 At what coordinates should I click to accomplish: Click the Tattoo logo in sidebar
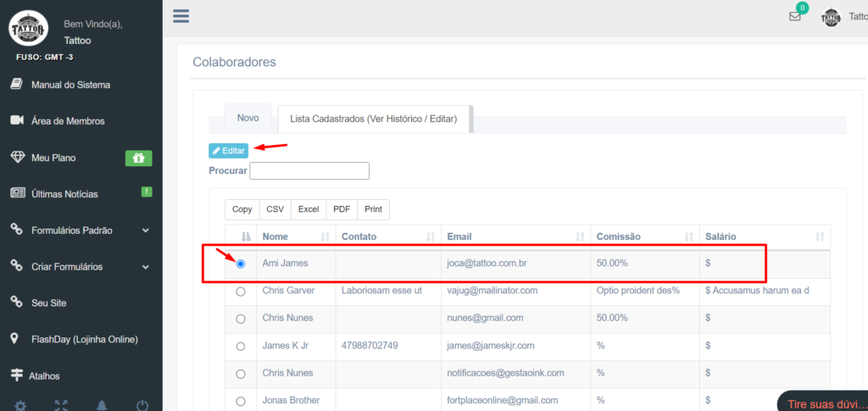[x=27, y=28]
